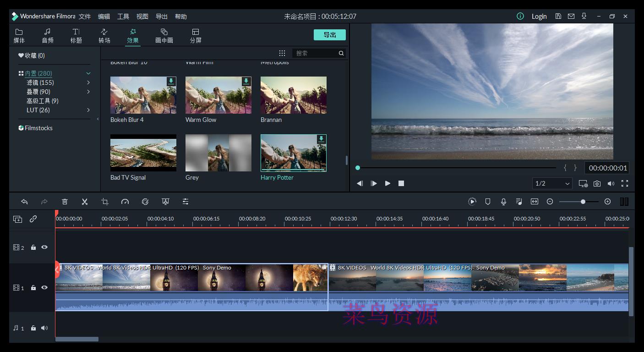
Task: Click the 导出 export button
Action: click(329, 34)
